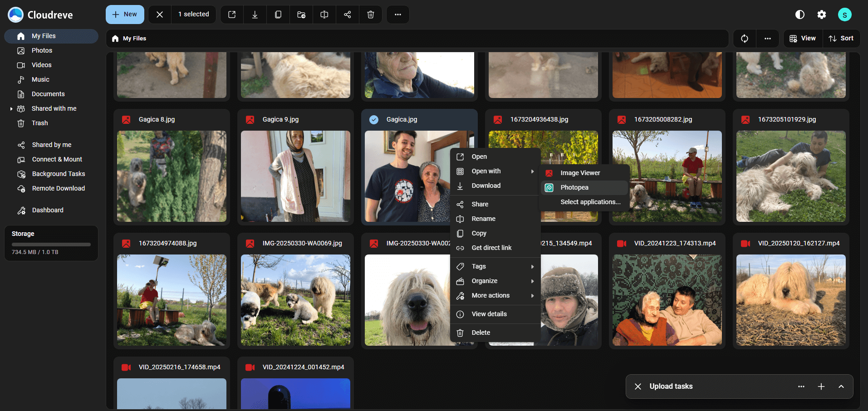The image size is (868, 411).
Task: Open the ellipsis menu next to refresh
Action: pyautogui.click(x=768, y=39)
